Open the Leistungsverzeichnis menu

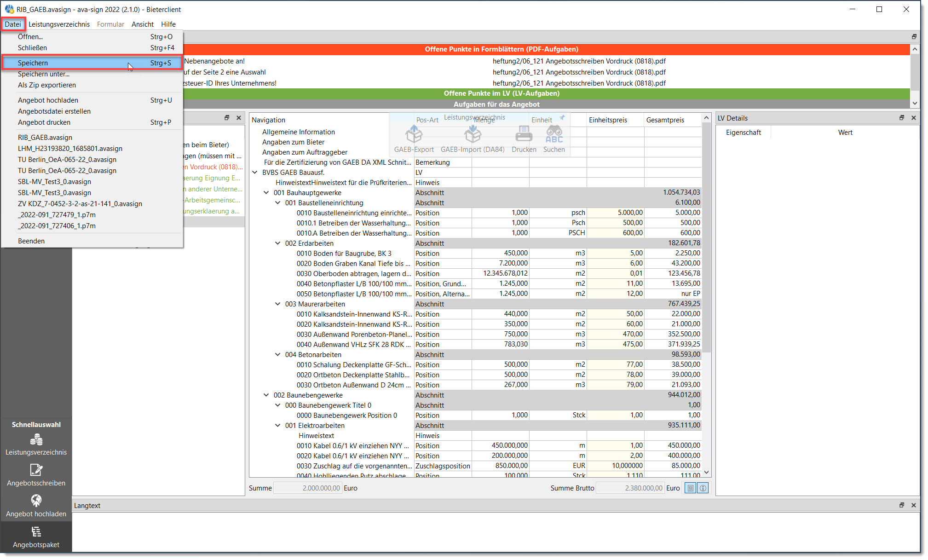pyautogui.click(x=59, y=24)
